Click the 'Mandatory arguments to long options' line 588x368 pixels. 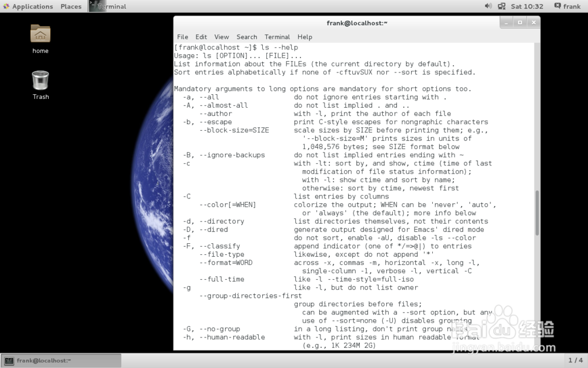coord(322,89)
